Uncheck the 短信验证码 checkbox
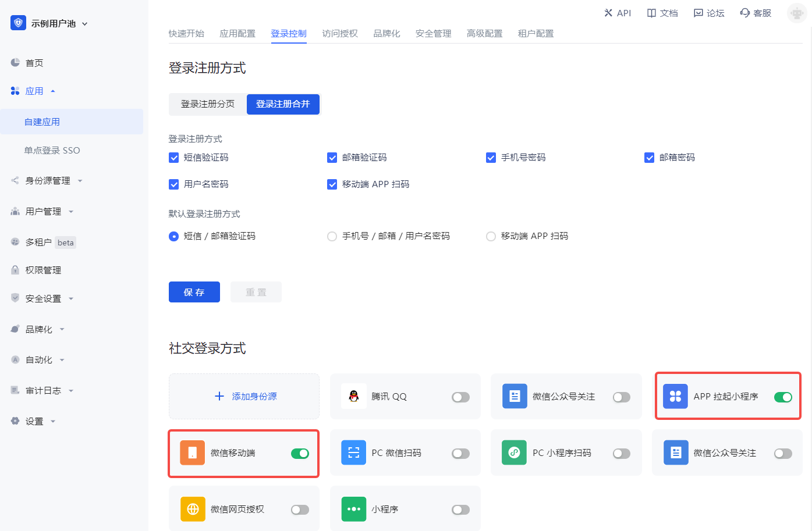This screenshot has height=531, width=812. pos(174,158)
